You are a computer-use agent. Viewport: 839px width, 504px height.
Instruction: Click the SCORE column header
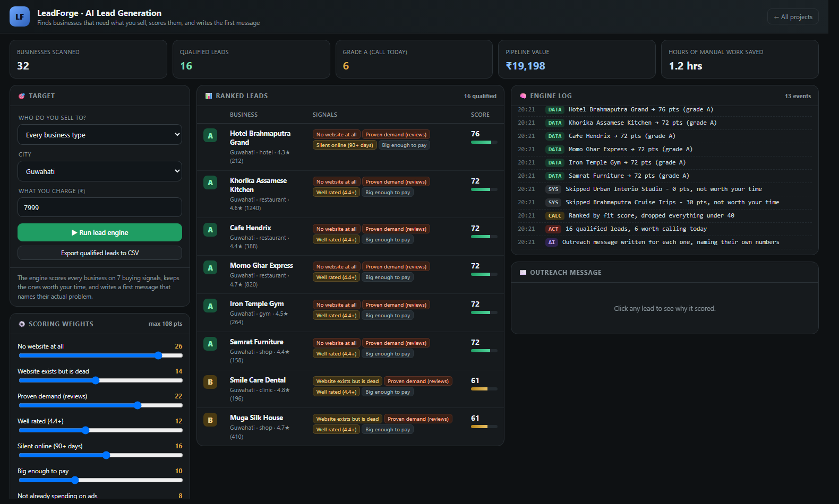click(480, 115)
